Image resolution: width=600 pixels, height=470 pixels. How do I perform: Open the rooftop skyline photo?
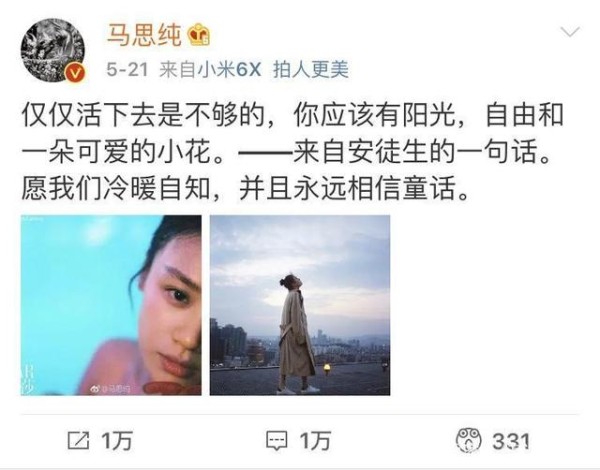(300, 305)
